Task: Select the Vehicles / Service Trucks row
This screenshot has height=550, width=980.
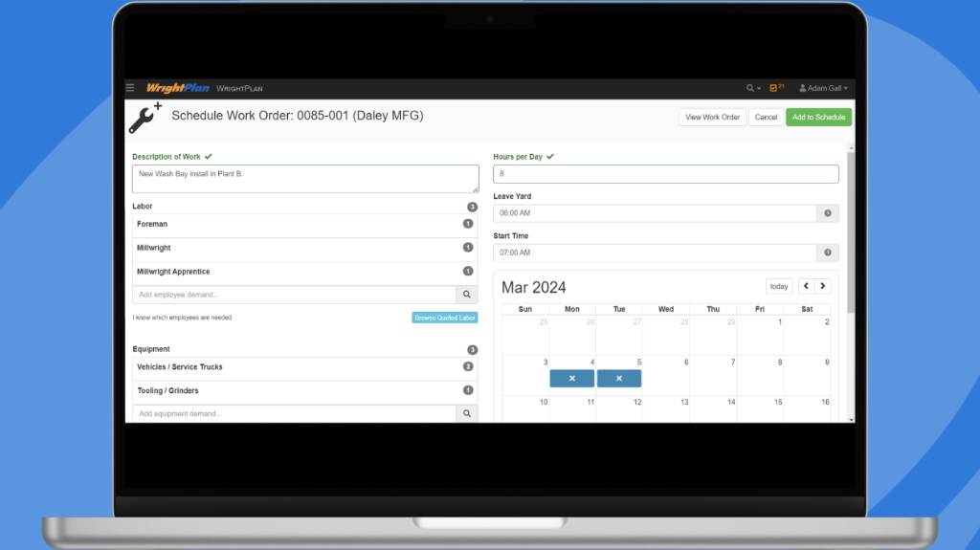Action: pos(305,367)
